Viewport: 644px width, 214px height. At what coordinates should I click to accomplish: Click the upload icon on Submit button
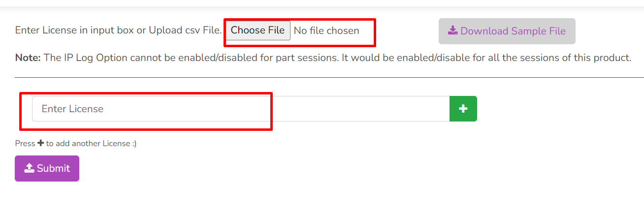(x=29, y=168)
